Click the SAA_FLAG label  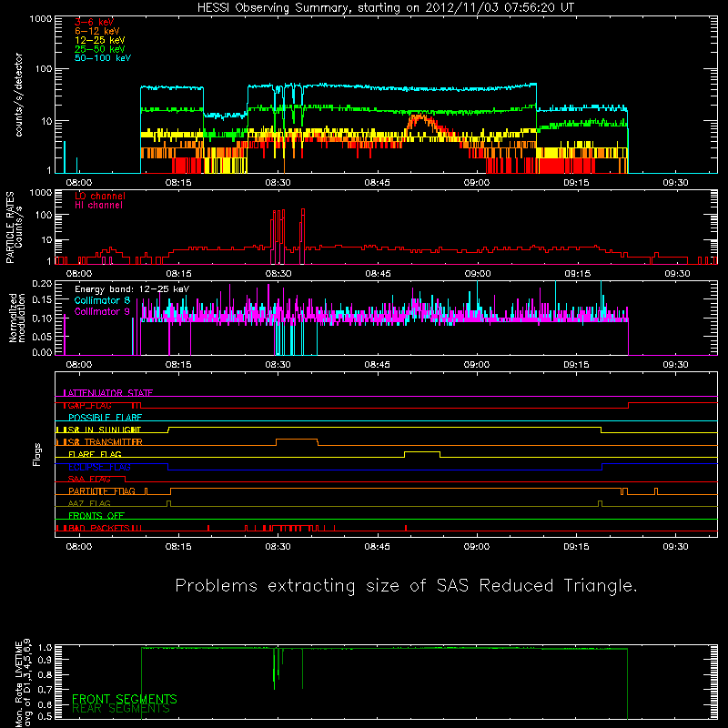click(x=89, y=480)
